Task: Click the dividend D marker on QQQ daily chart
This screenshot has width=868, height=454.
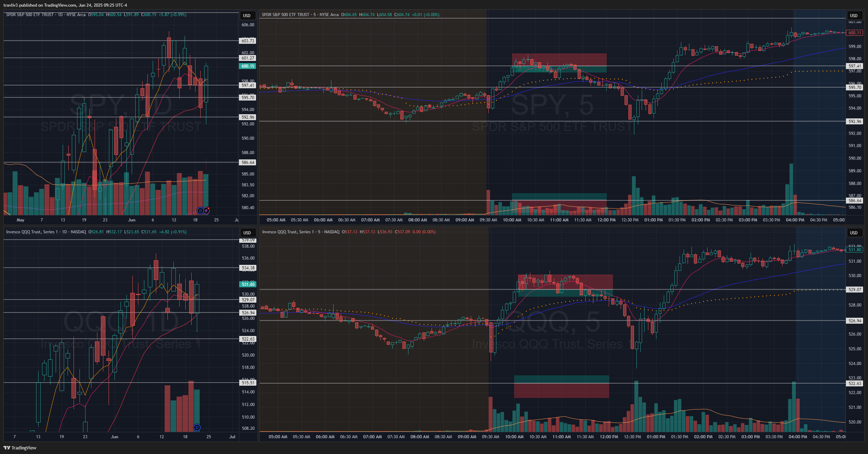Action: click(197, 427)
